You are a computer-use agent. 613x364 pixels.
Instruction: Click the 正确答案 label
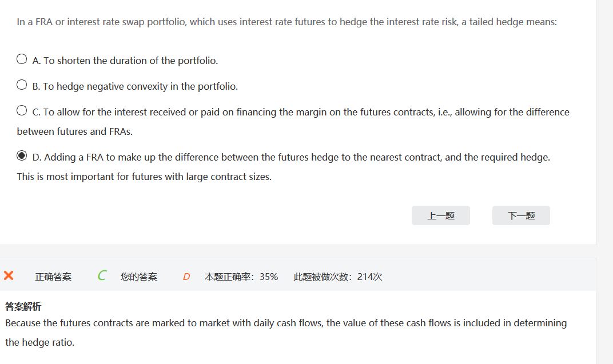point(53,277)
